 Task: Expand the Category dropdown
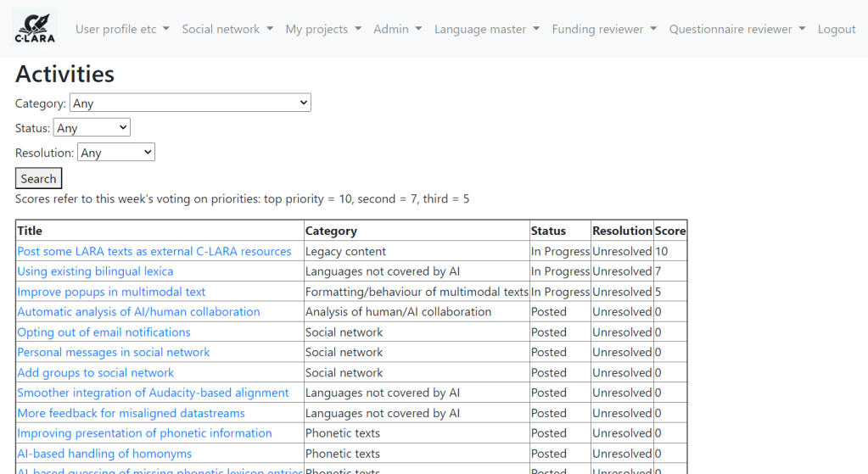[x=190, y=103]
